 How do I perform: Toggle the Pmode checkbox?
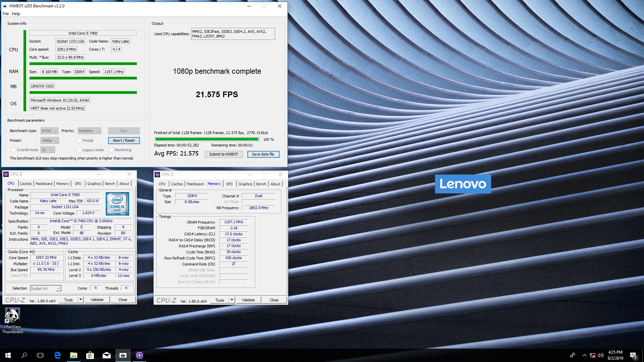click(x=79, y=140)
